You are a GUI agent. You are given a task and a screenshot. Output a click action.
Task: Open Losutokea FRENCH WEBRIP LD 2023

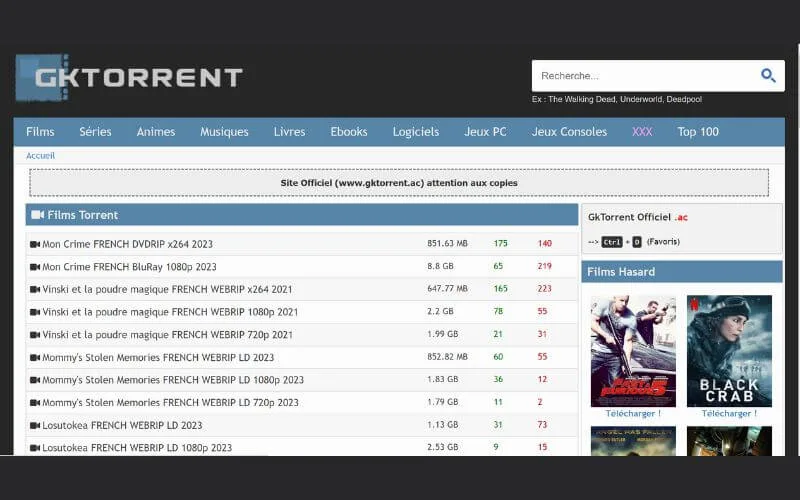122,425
